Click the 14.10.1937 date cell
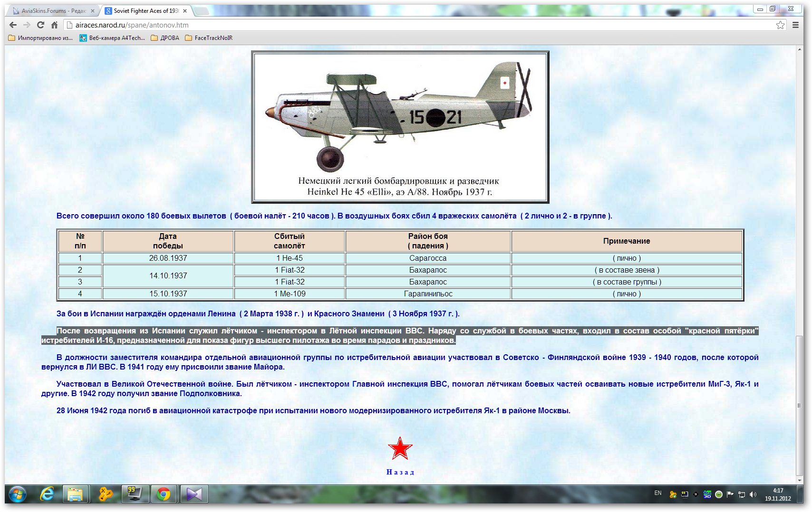This screenshot has width=812, height=512. tap(168, 276)
